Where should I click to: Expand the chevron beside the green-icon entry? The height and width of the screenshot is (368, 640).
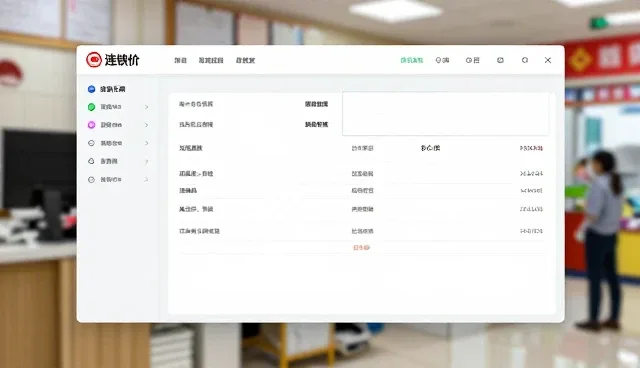(147, 107)
